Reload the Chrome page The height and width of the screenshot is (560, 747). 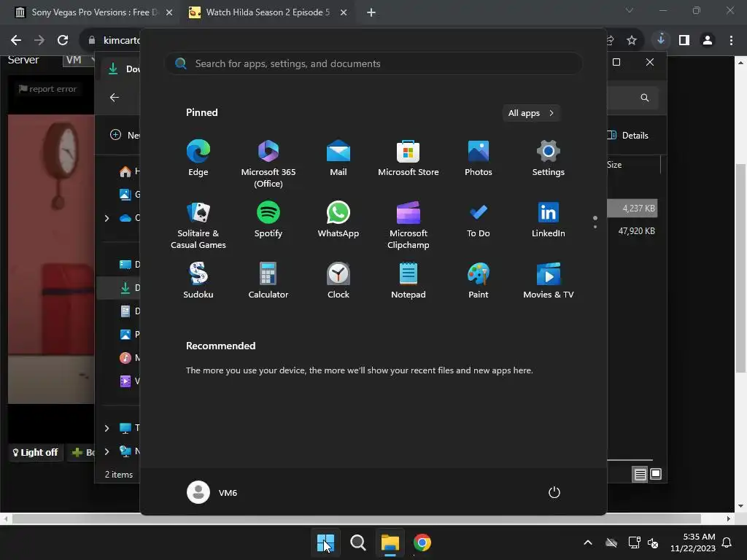(x=63, y=41)
